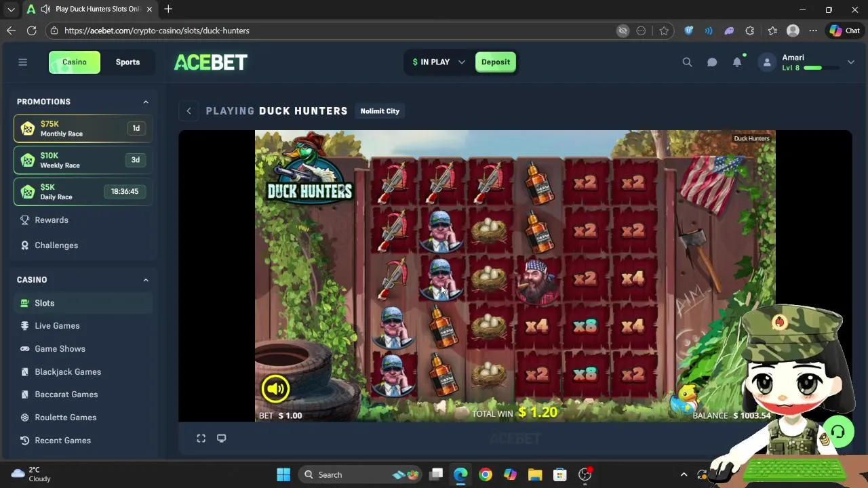Click the Recent Games icon
The width and height of the screenshot is (868, 488).
[25, 441]
